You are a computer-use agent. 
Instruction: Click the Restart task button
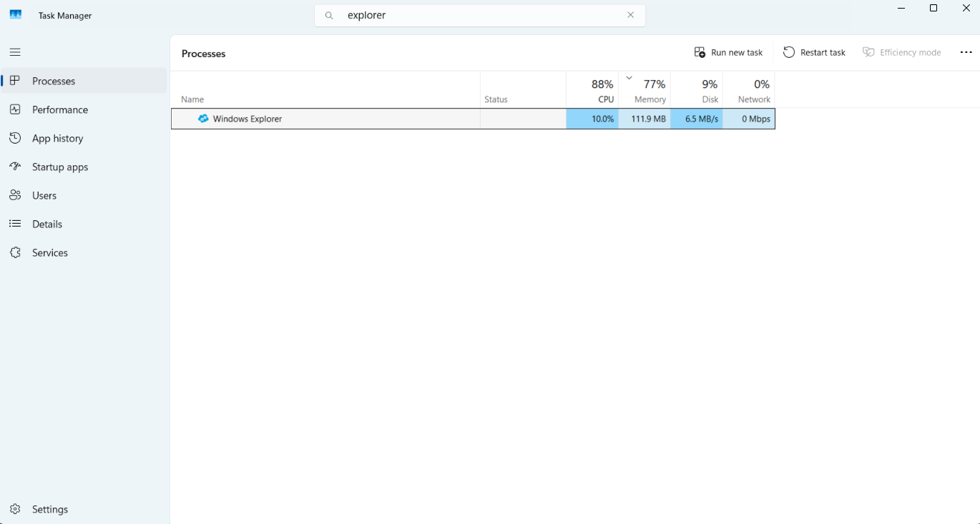(814, 52)
